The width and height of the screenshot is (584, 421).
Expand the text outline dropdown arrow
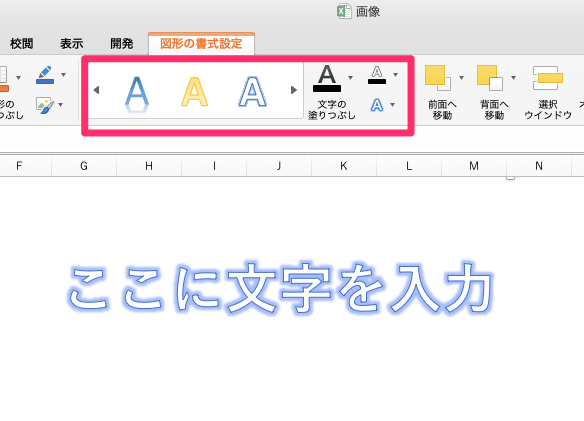(x=396, y=75)
